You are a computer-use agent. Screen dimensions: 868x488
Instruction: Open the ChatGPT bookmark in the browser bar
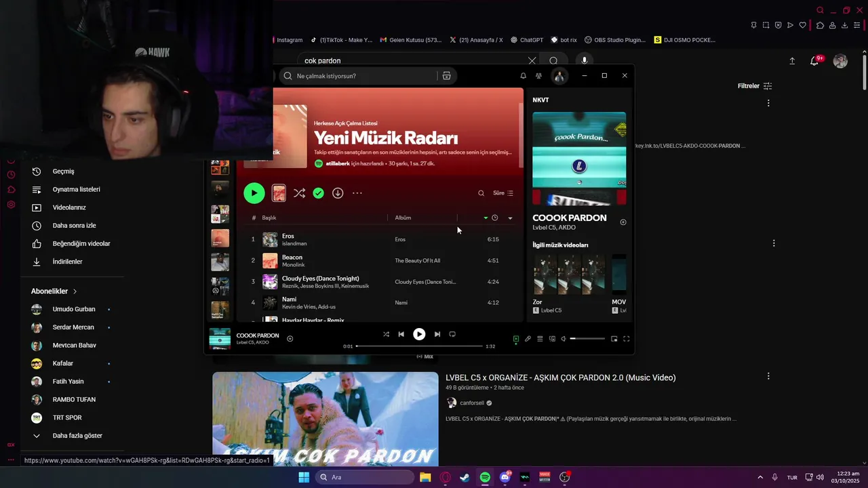[527, 40]
